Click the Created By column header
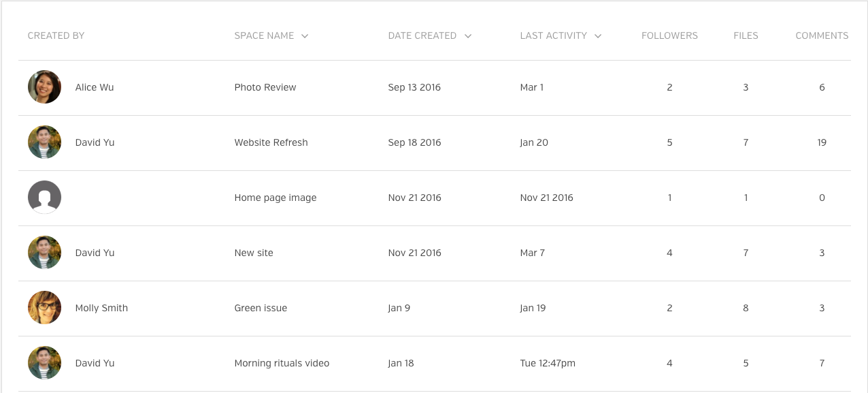Screen dimensions: 868x393 56,35
